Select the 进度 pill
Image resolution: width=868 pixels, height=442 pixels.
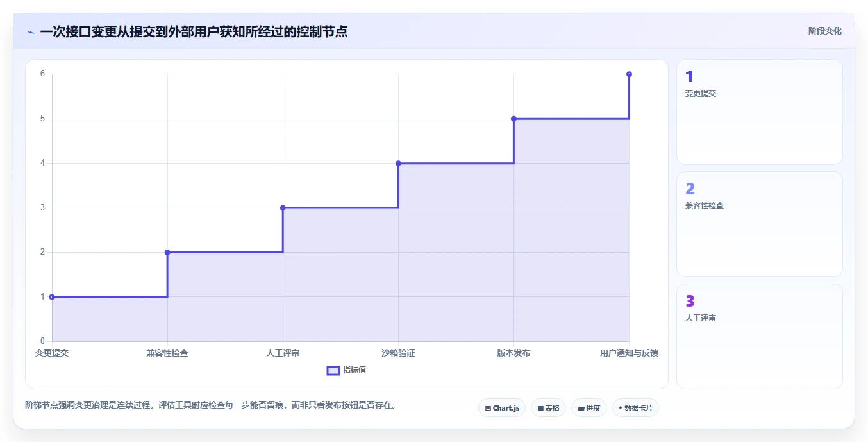pos(588,408)
